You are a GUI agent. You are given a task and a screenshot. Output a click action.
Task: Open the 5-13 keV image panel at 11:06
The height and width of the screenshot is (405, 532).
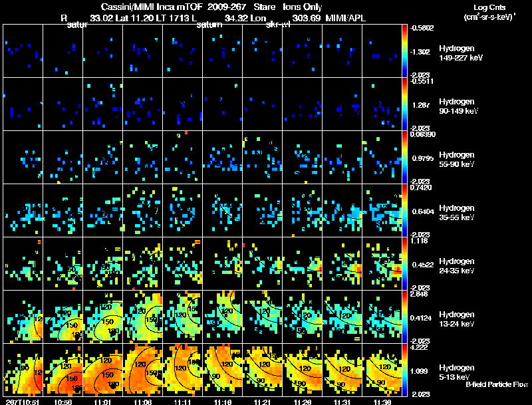[x=142, y=370]
